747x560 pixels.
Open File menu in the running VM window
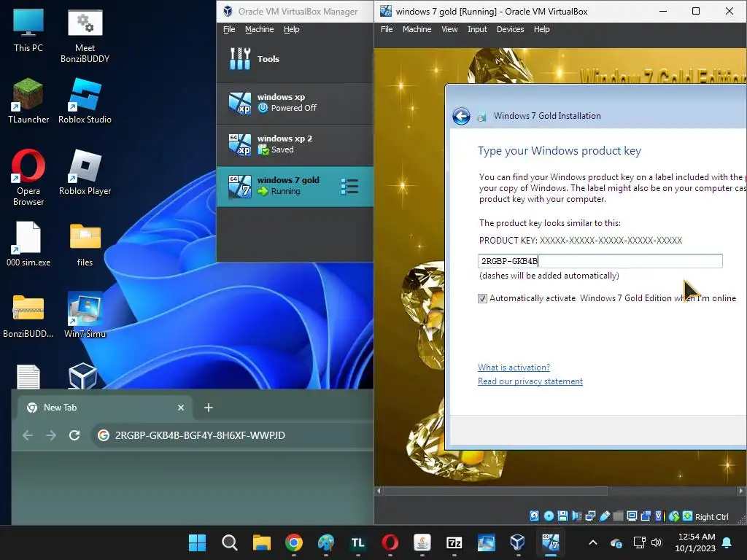[x=387, y=29]
